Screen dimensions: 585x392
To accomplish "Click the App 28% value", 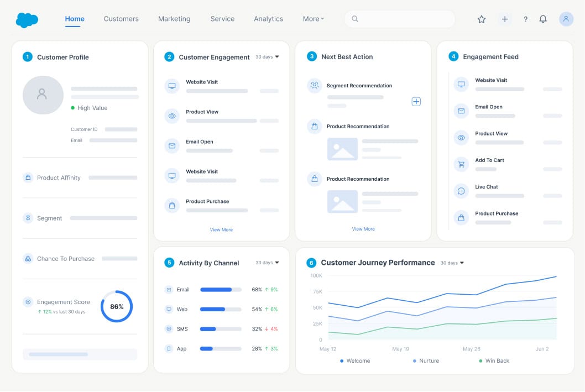I will [257, 349].
